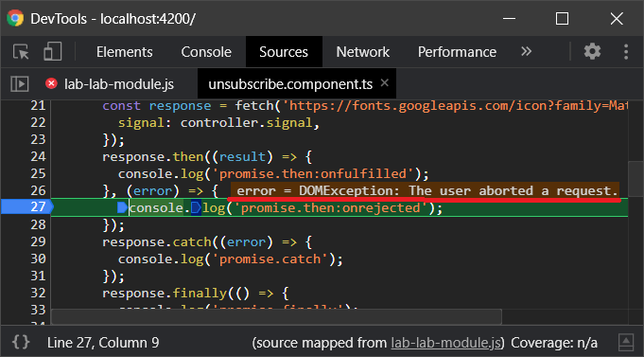Minimize the DevTools window
The image size is (644, 357).
[509, 19]
